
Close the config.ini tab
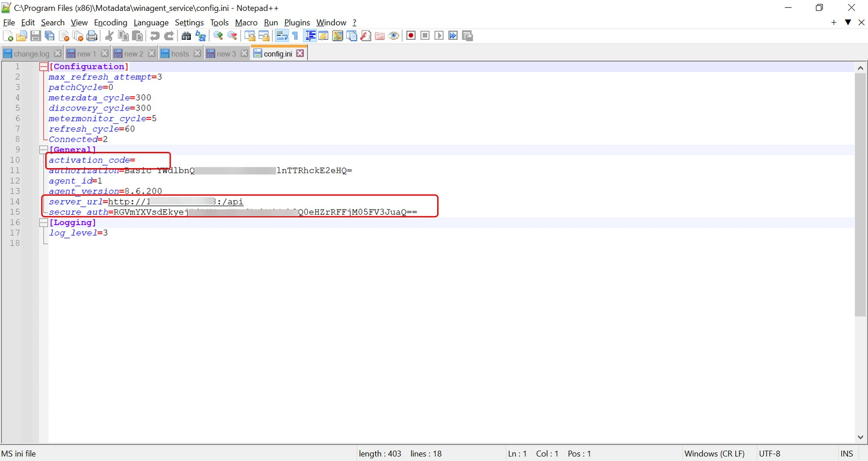pos(300,53)
